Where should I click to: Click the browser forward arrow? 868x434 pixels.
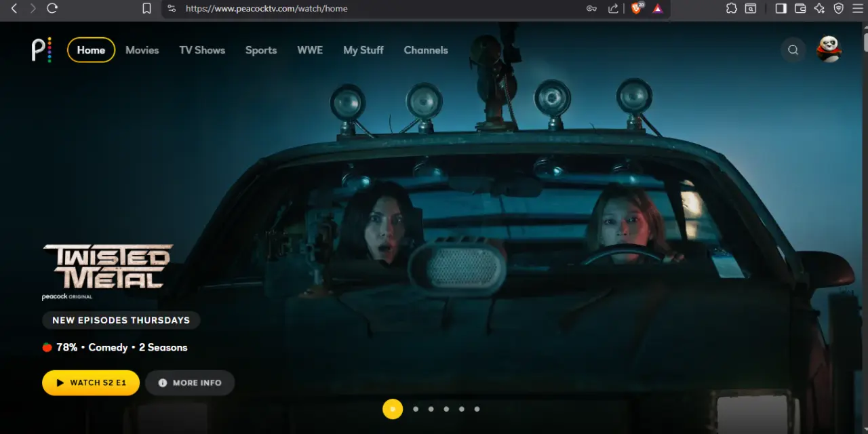33,8
